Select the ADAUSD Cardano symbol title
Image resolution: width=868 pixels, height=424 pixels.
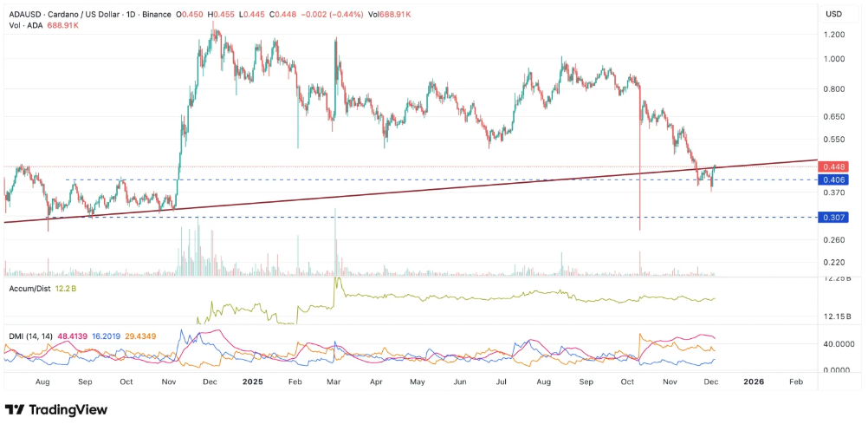click(x=78, y=14)
